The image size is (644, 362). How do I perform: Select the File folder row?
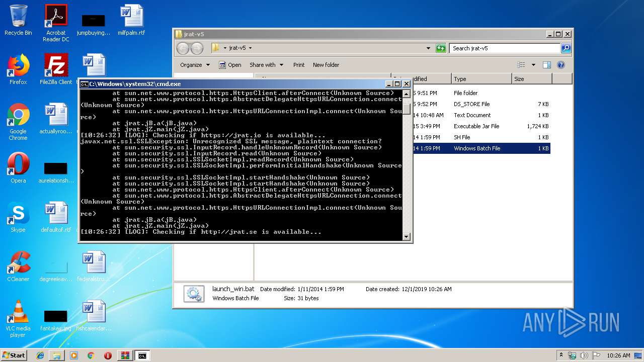(x=481, y=93)
